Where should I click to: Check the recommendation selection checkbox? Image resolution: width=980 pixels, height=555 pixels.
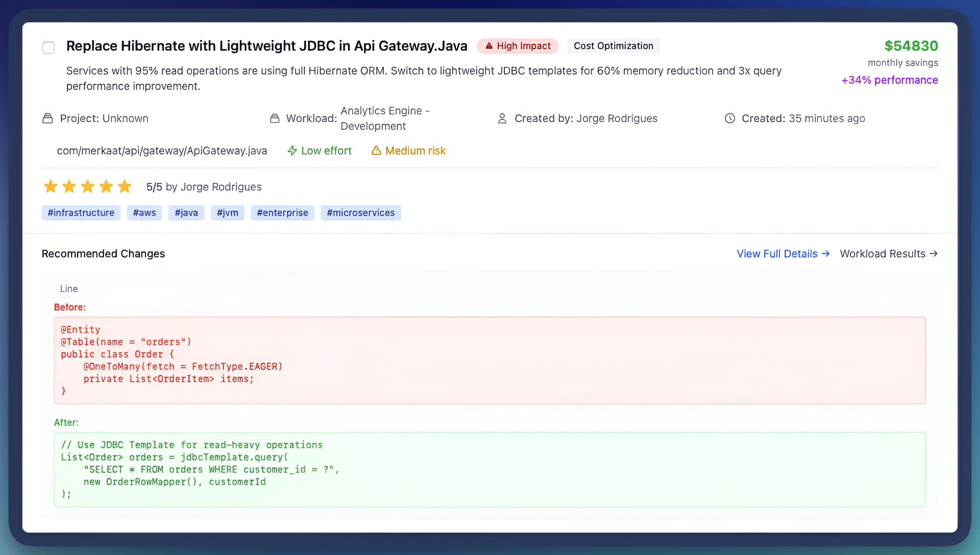[48, 48]
